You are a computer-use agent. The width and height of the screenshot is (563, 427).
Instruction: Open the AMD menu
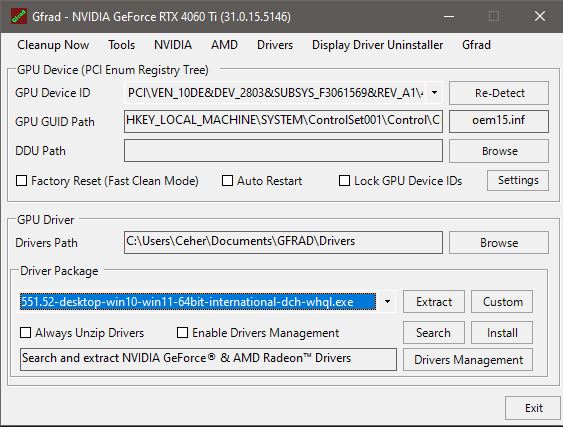point(224,45)
